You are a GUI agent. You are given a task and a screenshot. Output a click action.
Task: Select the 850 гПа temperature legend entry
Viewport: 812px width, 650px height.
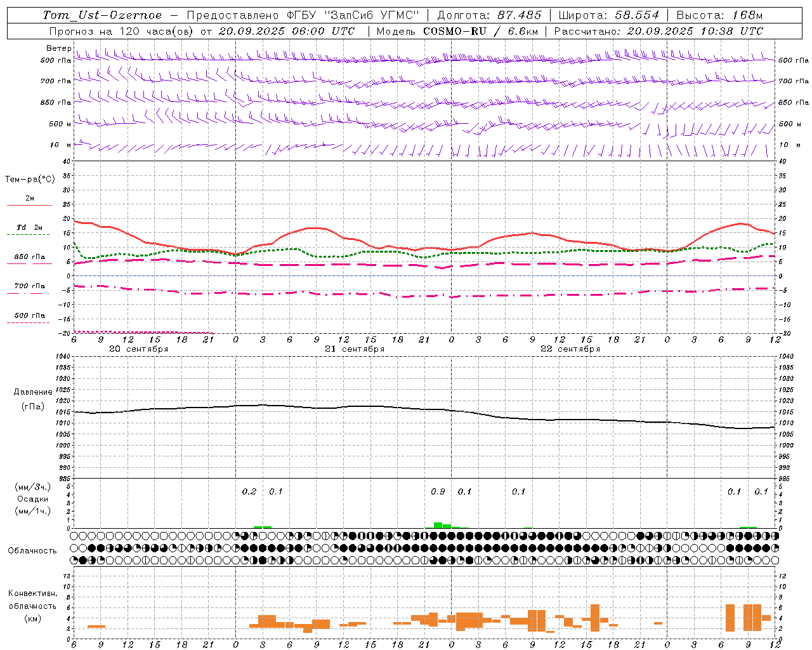(x=30, y=257)
